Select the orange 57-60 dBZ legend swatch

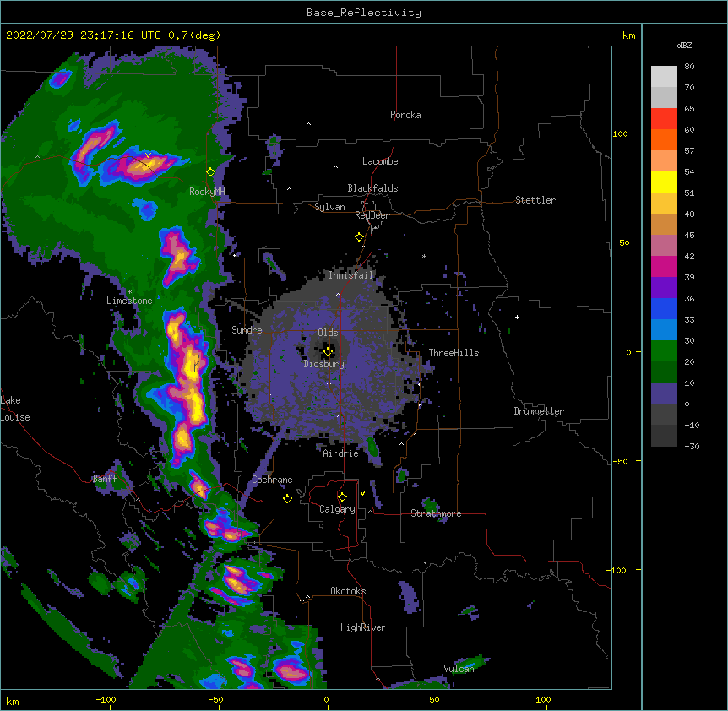click(664, 139)
